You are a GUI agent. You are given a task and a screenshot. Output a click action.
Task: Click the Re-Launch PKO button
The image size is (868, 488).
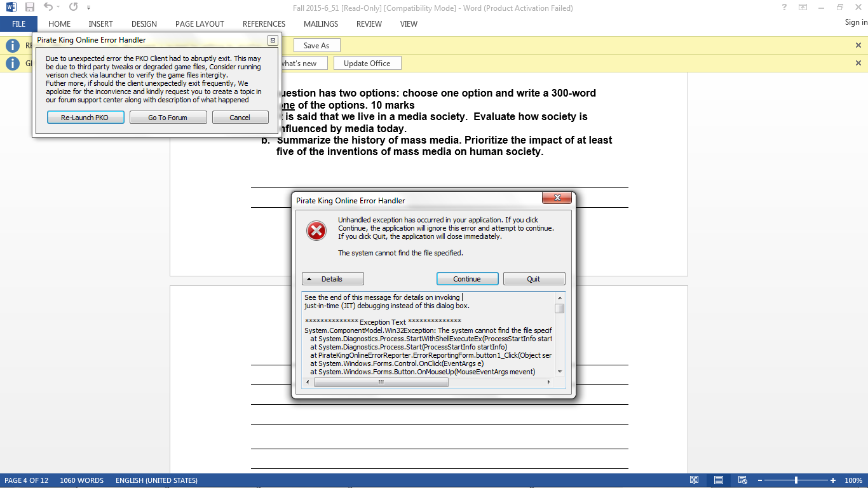coord(85,118)
